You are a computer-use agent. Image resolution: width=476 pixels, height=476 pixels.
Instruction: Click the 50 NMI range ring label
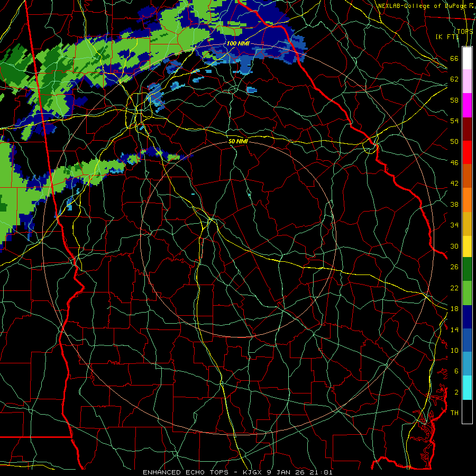point(238,141)
